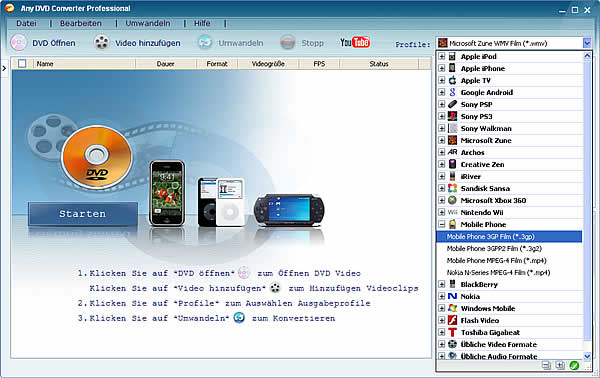
Task: Open the Profile dropdown arrow
Action: (587, 43)
